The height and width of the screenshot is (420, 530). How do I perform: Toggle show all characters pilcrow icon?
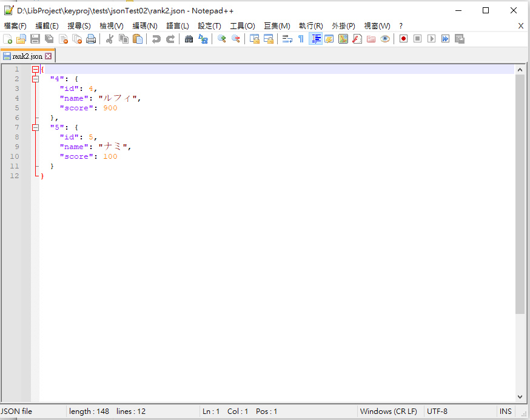point(301,39)
